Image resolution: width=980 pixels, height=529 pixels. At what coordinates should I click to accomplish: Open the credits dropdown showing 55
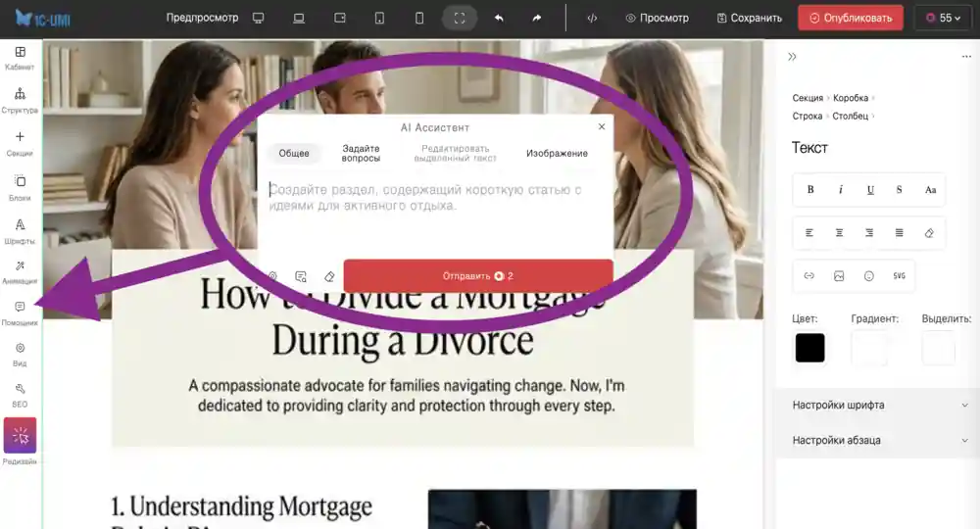(944, 18)
